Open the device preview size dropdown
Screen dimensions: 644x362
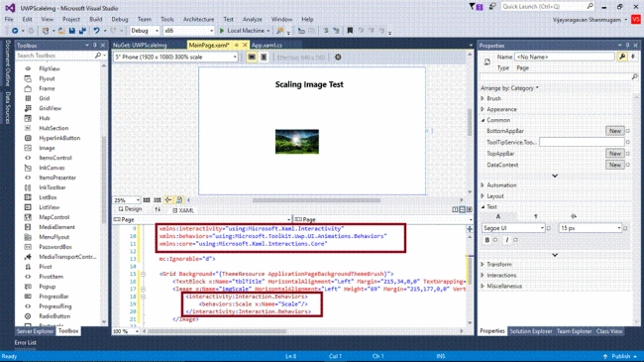[x=175, y=58]
